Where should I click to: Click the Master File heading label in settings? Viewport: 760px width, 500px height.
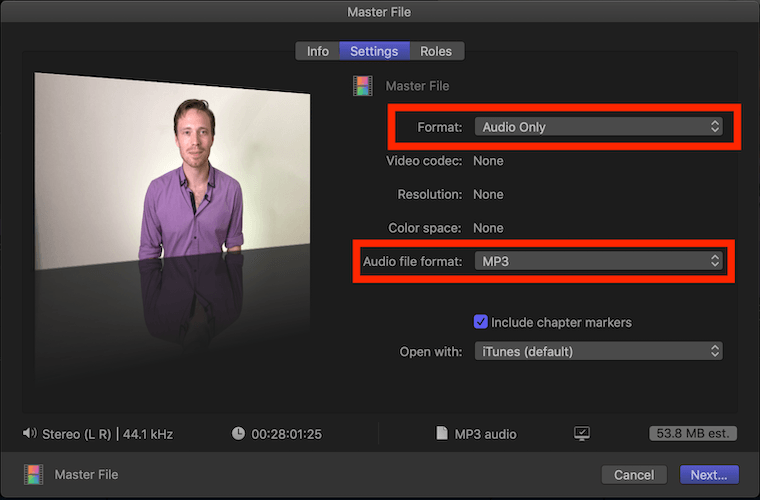tap(417, 86)
